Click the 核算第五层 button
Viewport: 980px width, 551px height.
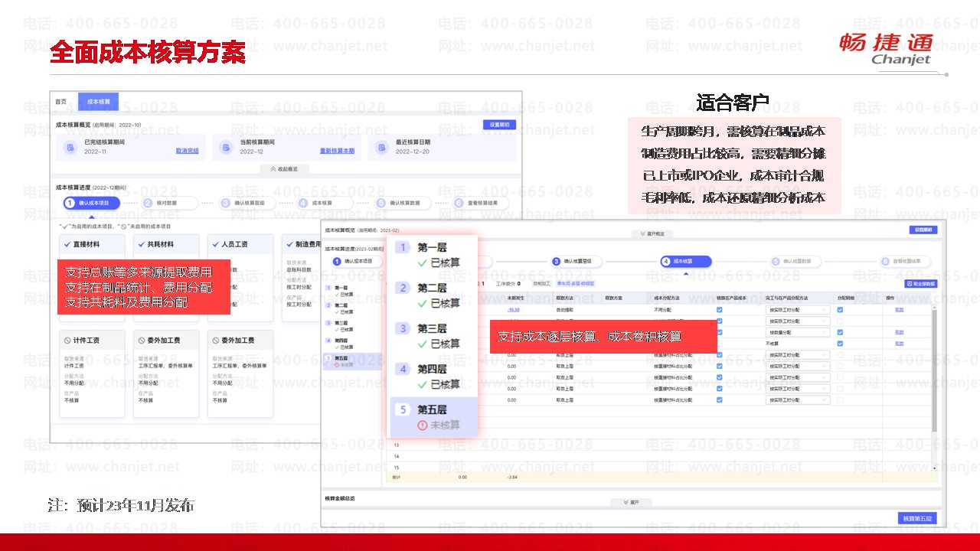[918, 518]
